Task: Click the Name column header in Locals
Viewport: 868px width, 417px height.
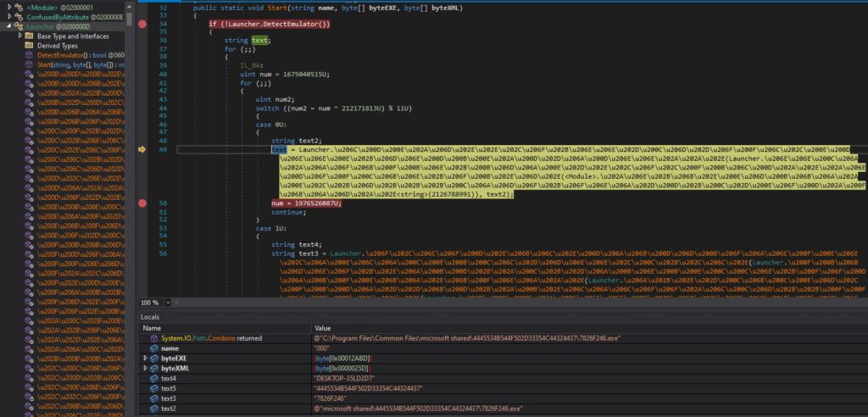Action: pyautogui.click(x=224, y=328)
